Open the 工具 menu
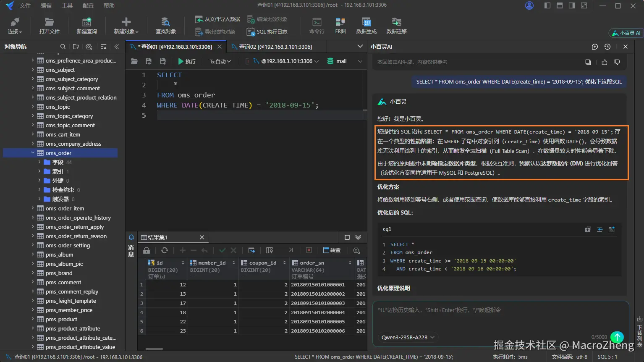The image size is (644, 362). (x=67, y=5)
